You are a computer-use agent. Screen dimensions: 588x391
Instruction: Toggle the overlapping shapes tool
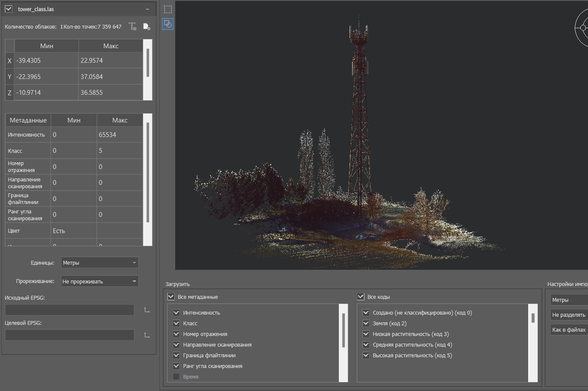point(168,24)
